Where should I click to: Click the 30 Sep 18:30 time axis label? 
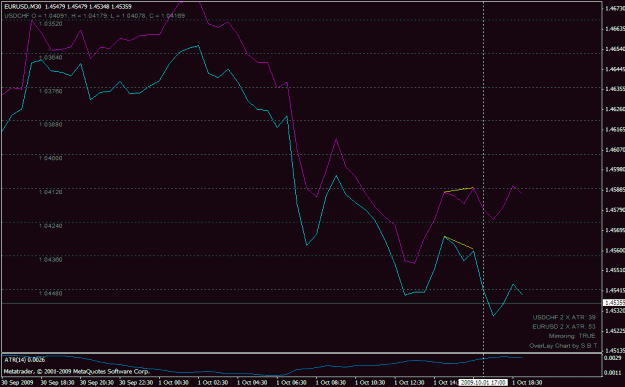57,383
